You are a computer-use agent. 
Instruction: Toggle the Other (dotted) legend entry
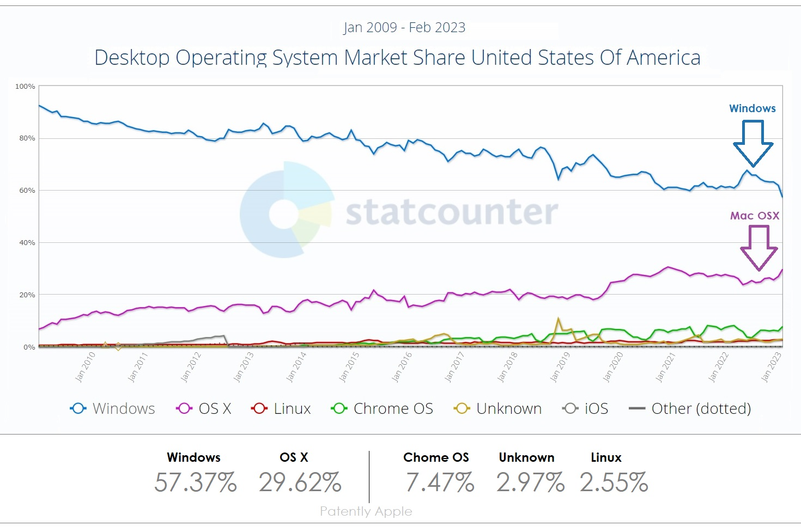[x=701, y=408]
